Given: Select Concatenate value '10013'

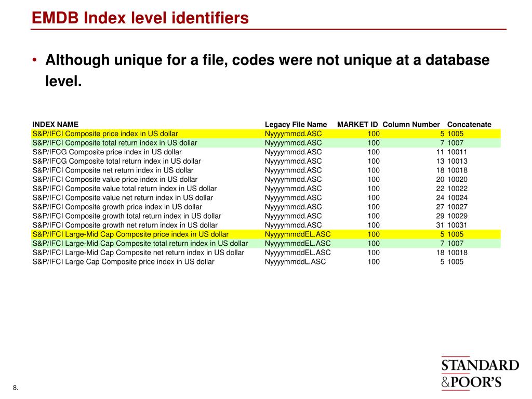Looking at the screenshot, I should [x=457, y=161].
